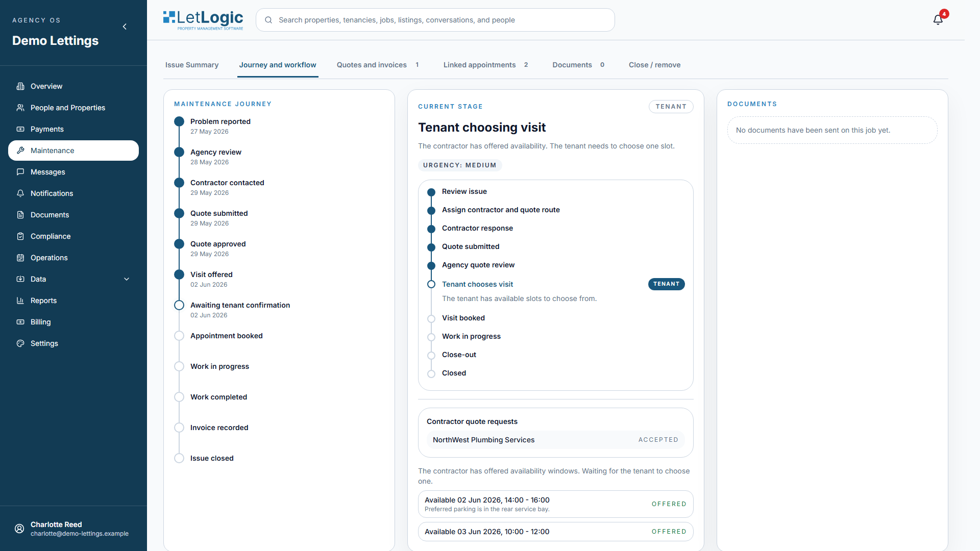This screenshot has width=980, height=551.
Task: Go to the Close / remove tab
Action: [x=655, y=65]
